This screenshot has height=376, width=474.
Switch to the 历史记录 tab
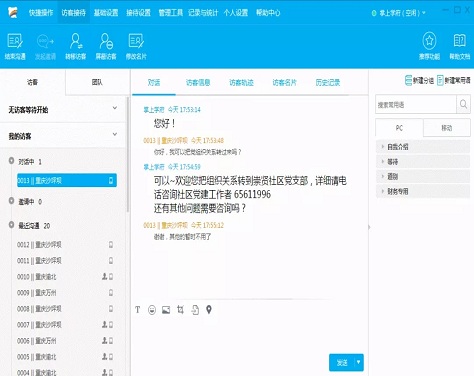[328, 82]
